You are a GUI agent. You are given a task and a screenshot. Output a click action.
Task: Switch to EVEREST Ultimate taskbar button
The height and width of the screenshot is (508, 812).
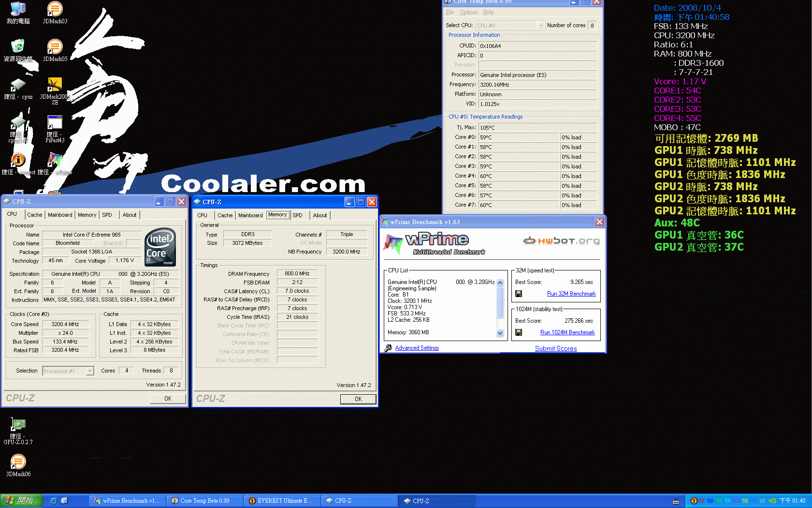[x=283, y=501]
